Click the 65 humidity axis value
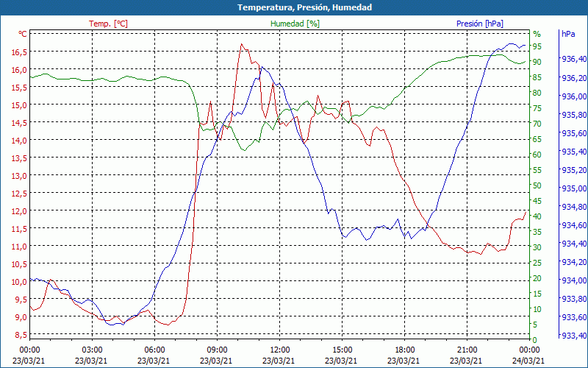This screenshot has height=368, width=588. tap(537, 139)
